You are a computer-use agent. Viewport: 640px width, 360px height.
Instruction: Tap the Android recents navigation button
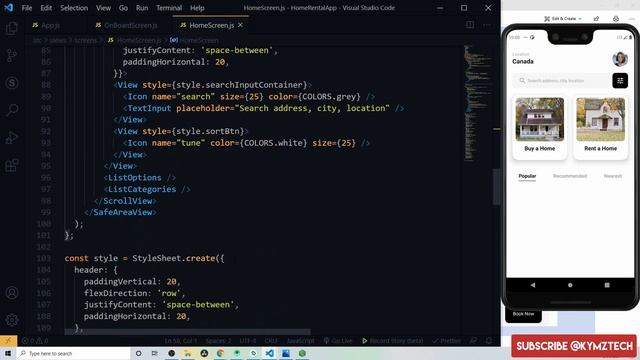(607, 285)
